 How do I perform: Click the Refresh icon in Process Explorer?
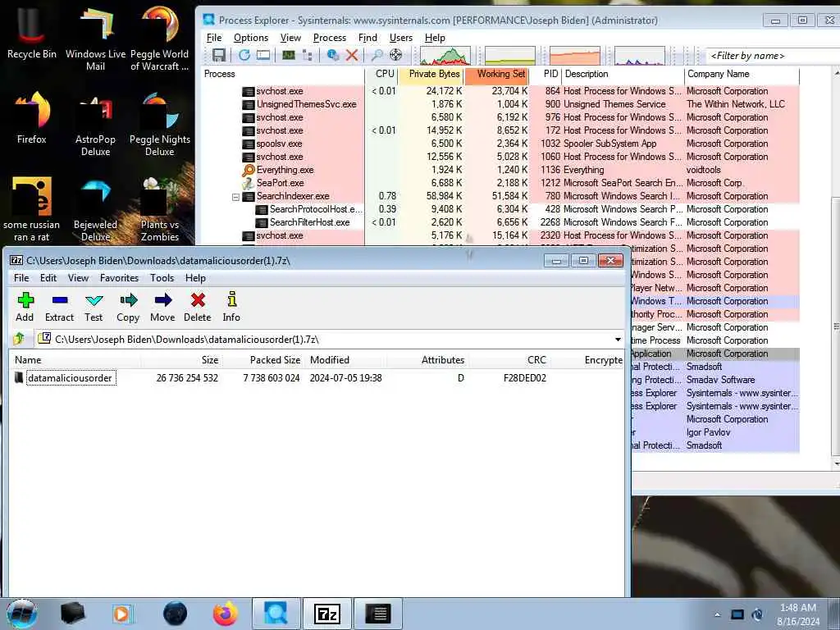pyautogui.click(x=244, y=55)
